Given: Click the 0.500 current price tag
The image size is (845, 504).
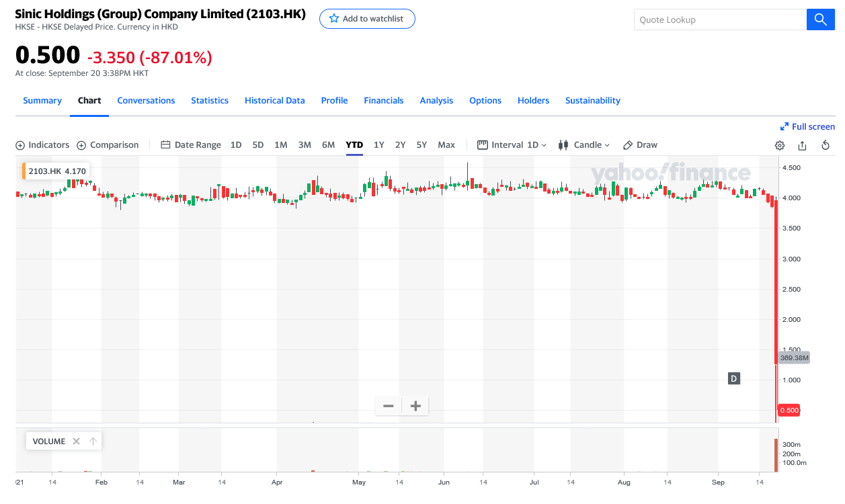Looking at the screenshot, I should click(789, 410).
